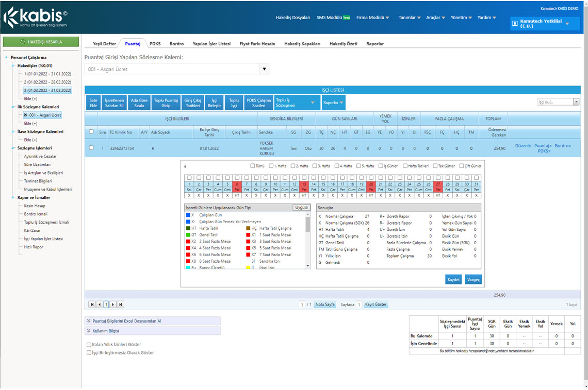Expand Puantaj Bilgilerini Excel Dosyasından Al section
This screenshot has width=588, height=390.
click(153, 321)
